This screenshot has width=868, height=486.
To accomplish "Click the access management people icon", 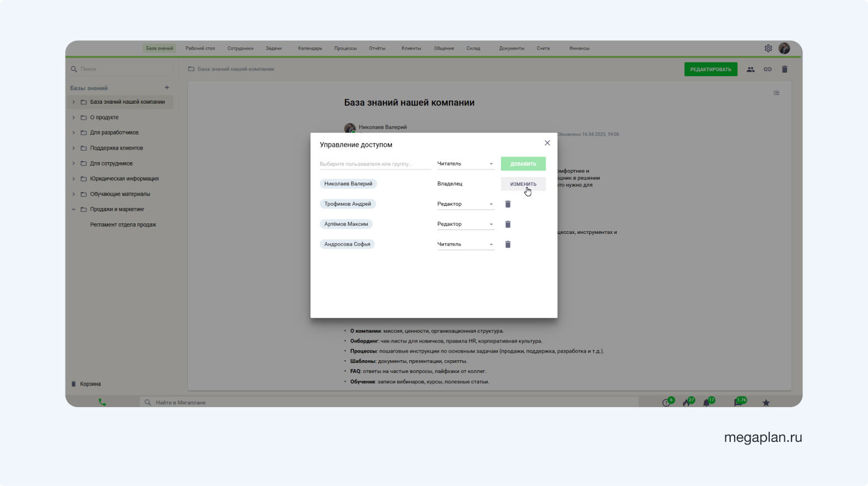I will point(751,70).
